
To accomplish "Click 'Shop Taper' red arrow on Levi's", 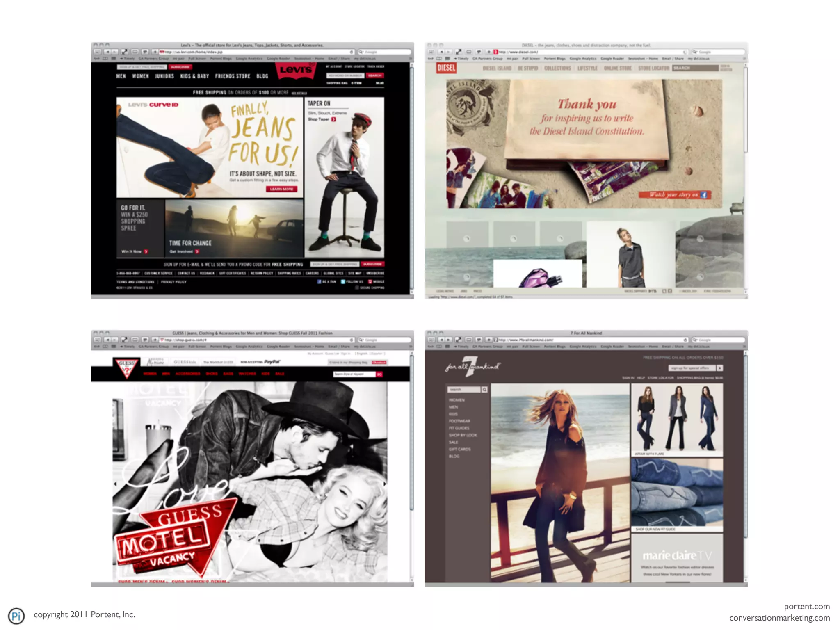I will pos(333,119).
